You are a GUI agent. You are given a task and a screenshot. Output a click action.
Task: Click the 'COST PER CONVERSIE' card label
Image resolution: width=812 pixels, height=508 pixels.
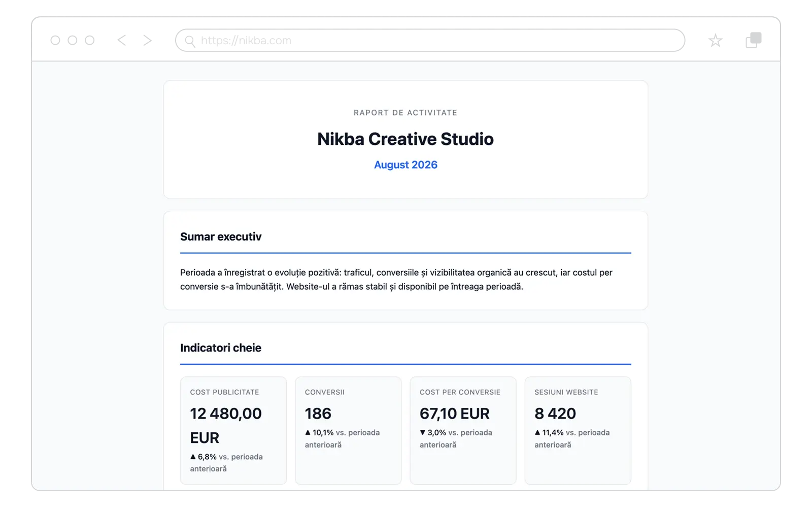point(460,392)
